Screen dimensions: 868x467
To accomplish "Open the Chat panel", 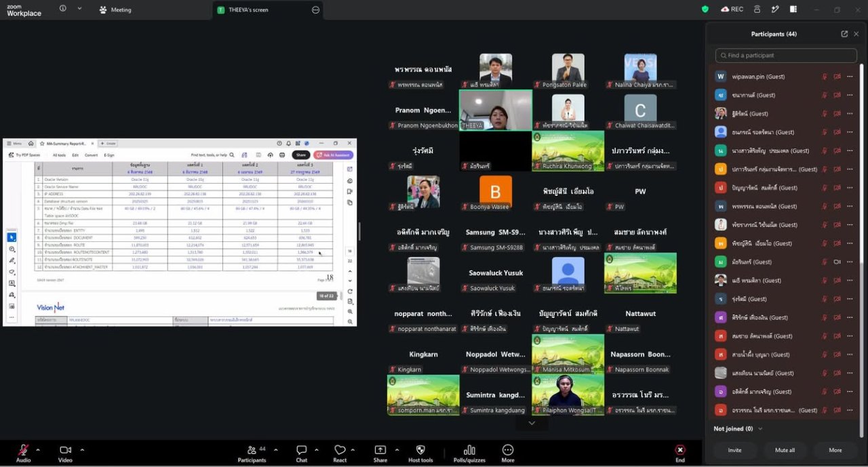I will click(302, 453).
